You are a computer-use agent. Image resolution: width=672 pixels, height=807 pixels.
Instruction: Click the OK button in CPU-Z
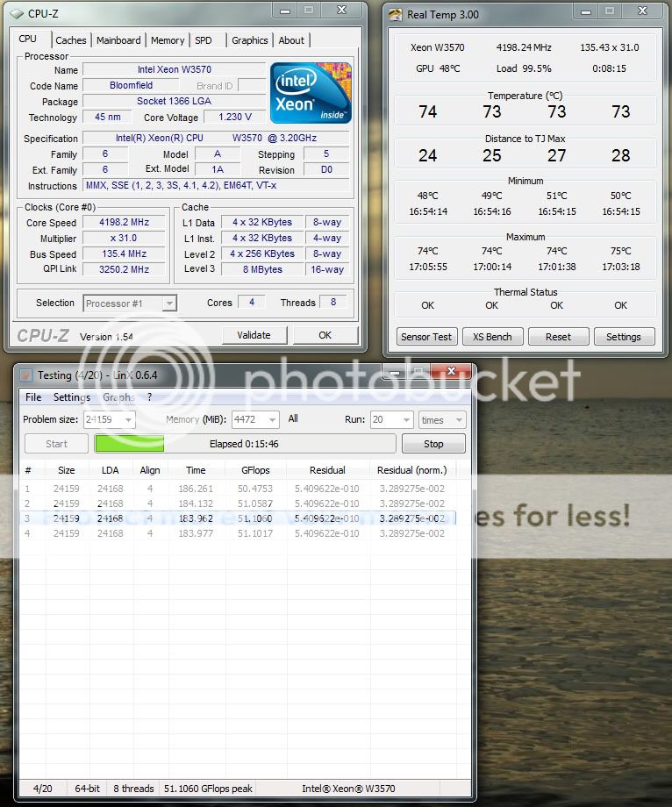(x=325, y=335)
